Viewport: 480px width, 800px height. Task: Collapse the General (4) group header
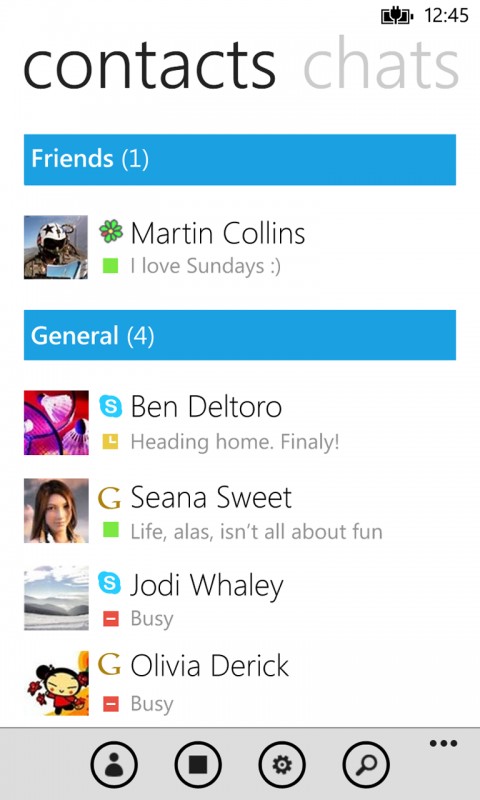tap(240, 335)
